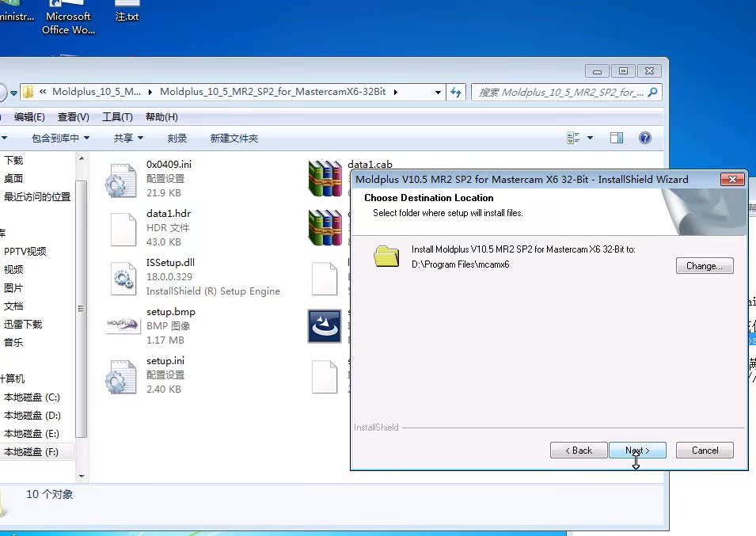Click Next in the InstallShield Wizard
Image resolution: width=756 pixels, height=536 pixels.
coord(637,450)
